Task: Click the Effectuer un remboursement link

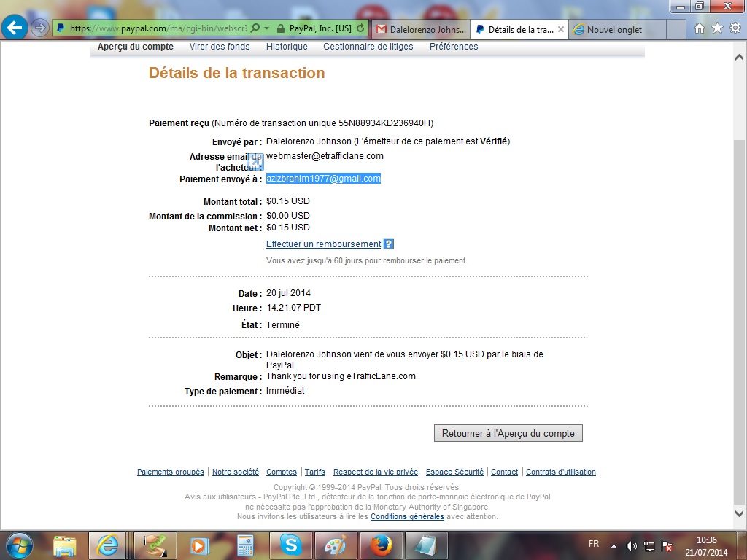Action: 323,244
